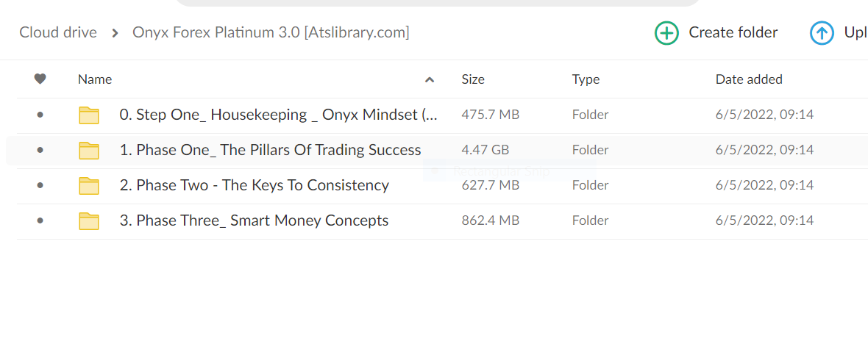
Task: Expand the breadcrumb chevron after Cloud drive
Action: [x=115, y=33]
